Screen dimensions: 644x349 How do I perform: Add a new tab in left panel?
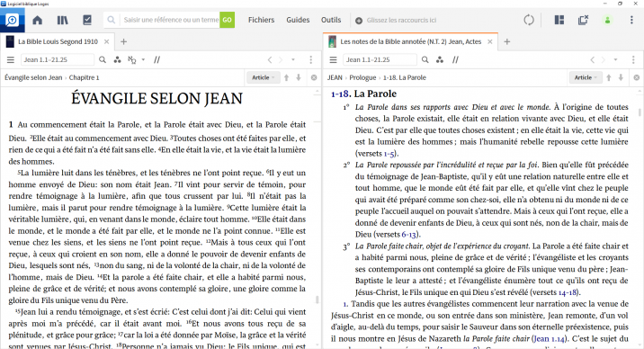[x=123, y=41]
